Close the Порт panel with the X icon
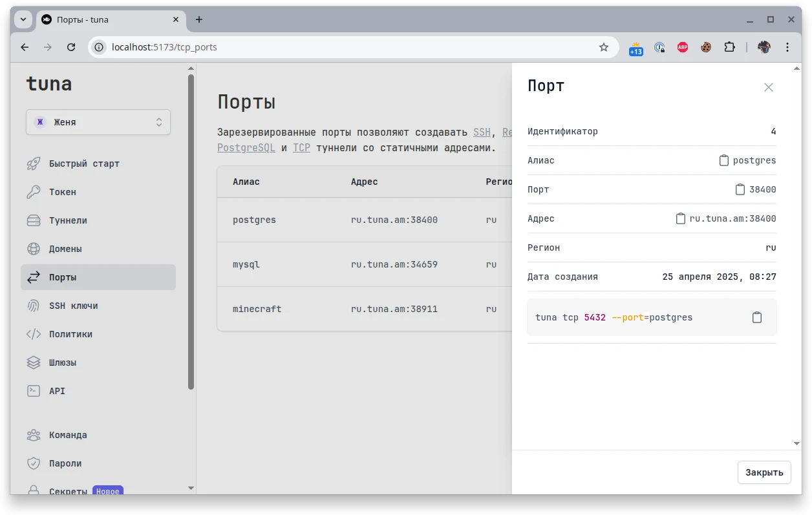Viewport: 812px width, 515px height. tap(769, 87)
